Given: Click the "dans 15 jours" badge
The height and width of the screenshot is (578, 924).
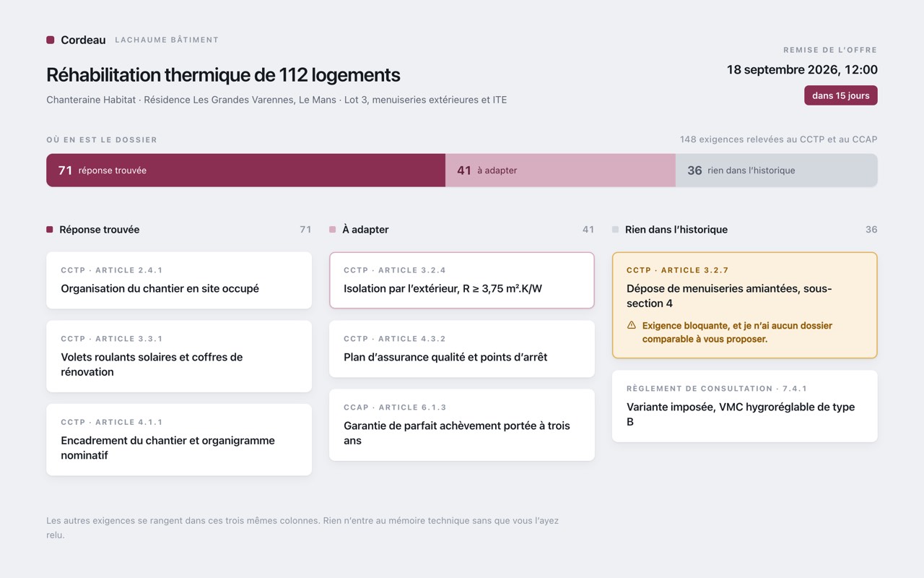Looking at the screenshot, I should 841,95.
